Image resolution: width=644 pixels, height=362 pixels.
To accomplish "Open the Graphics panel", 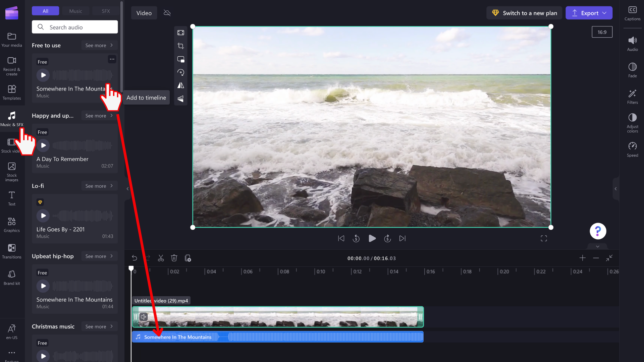I will [x=12, y=225].
